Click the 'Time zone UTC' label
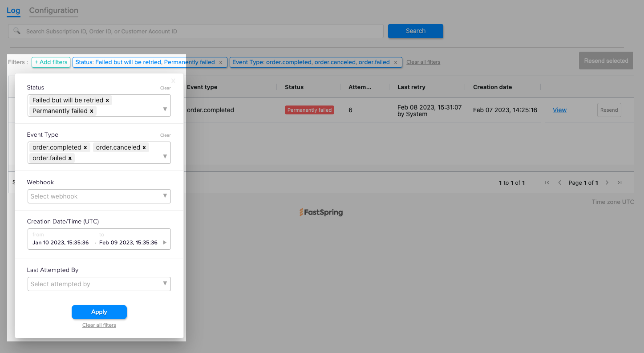 (613, 202)
